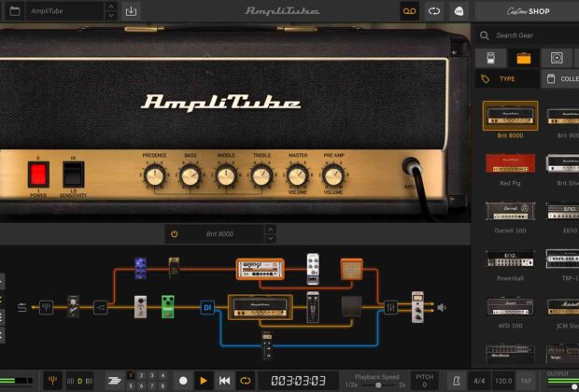Click the blue DI block
Viewport: 579px width, 392px height.
[x=207, y=307]
